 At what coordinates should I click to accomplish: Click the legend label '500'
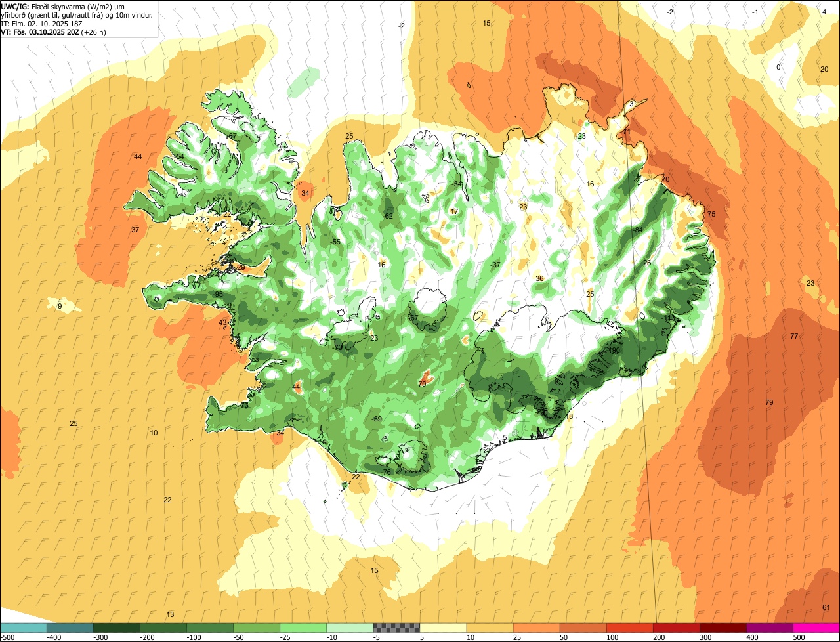799,637
